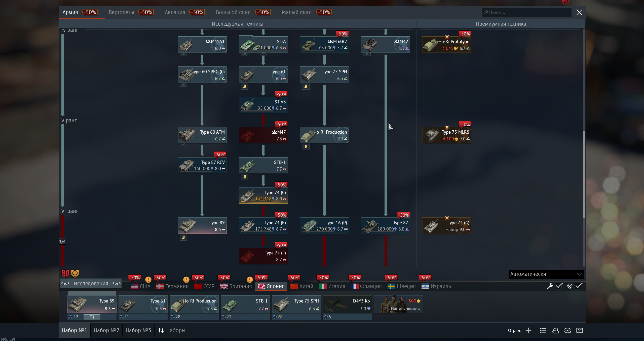
Task: Click the badge icon under Type 61 in tree
Action: tap(245, 86)
